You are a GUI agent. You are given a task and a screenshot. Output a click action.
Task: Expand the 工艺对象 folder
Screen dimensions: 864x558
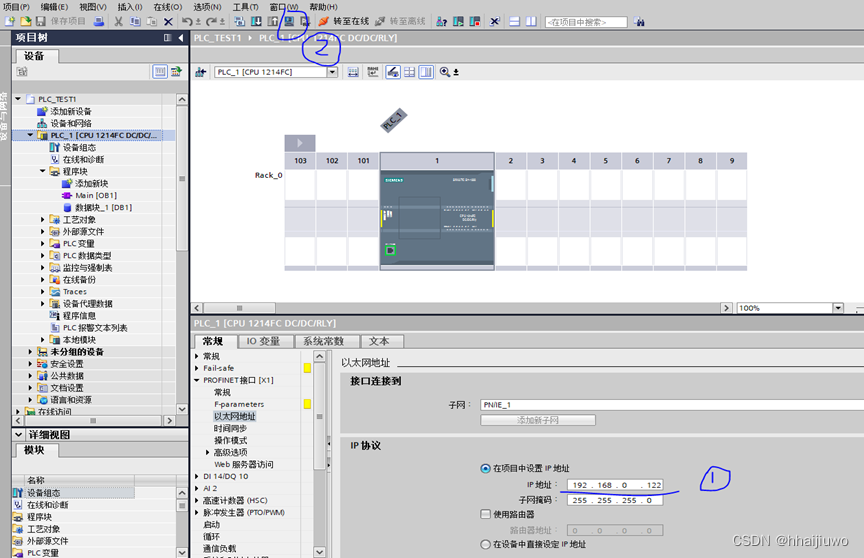coord(42,219)
